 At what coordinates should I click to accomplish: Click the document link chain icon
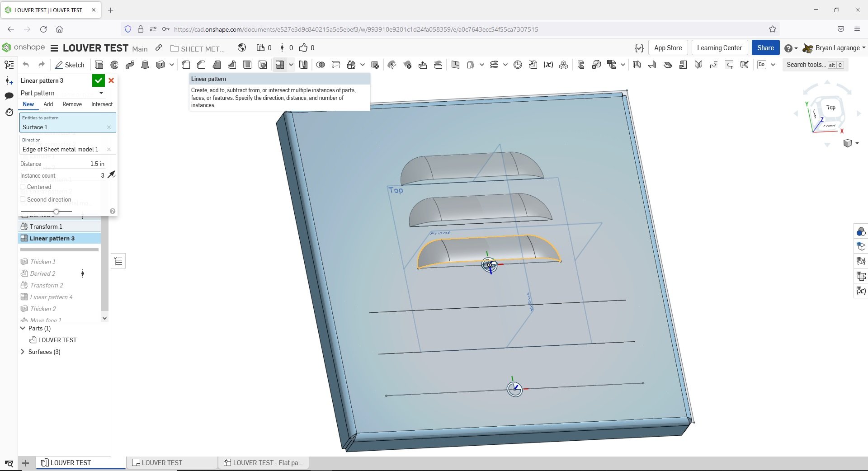(159, 48)
